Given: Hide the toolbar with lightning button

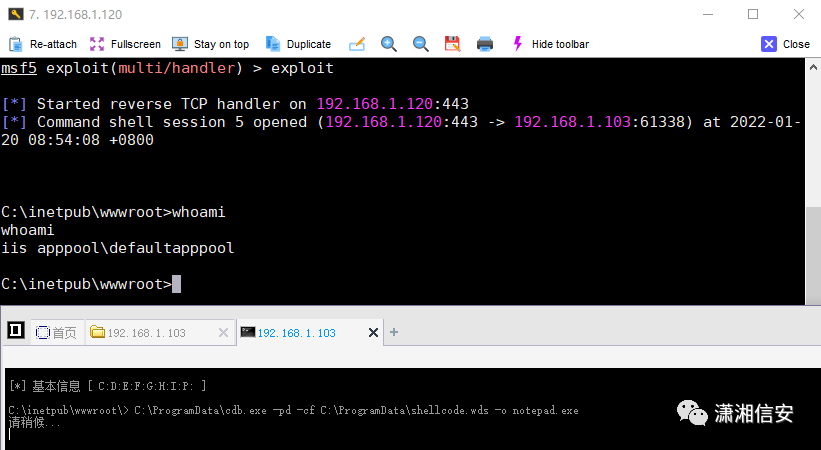Looking at the screenshot, I should click(550, 44).
